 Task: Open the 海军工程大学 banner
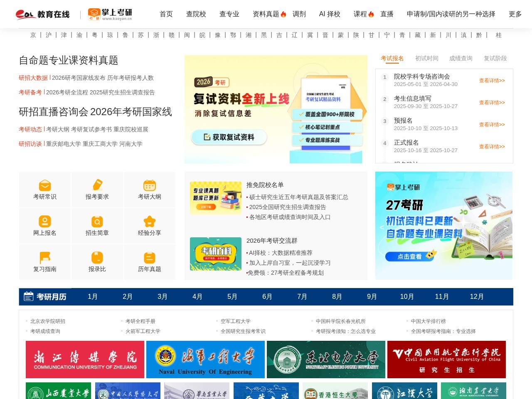205,360
